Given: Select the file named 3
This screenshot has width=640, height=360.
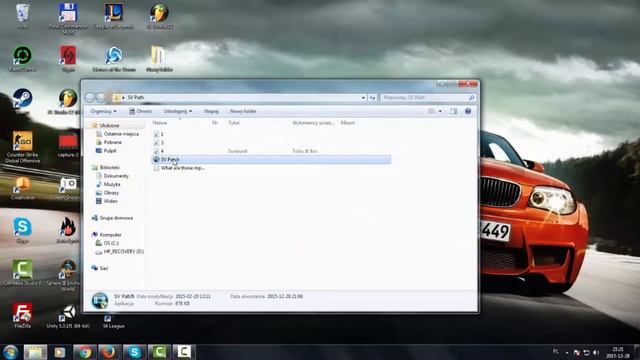Looking at the screenshot, I should click(x=159, y=143).
